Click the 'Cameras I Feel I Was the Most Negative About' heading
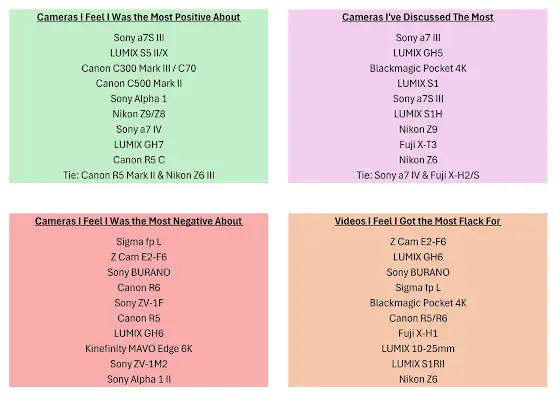 pos(139,221)
